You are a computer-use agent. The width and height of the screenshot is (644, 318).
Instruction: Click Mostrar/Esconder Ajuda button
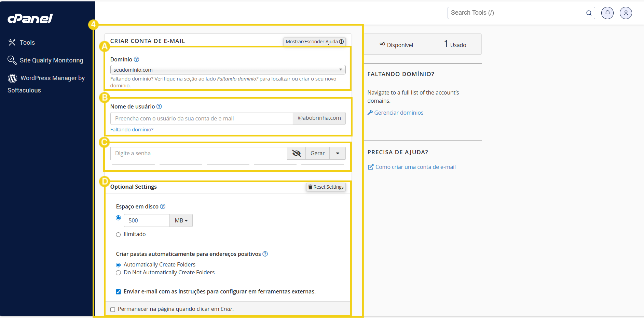(315, 42)
